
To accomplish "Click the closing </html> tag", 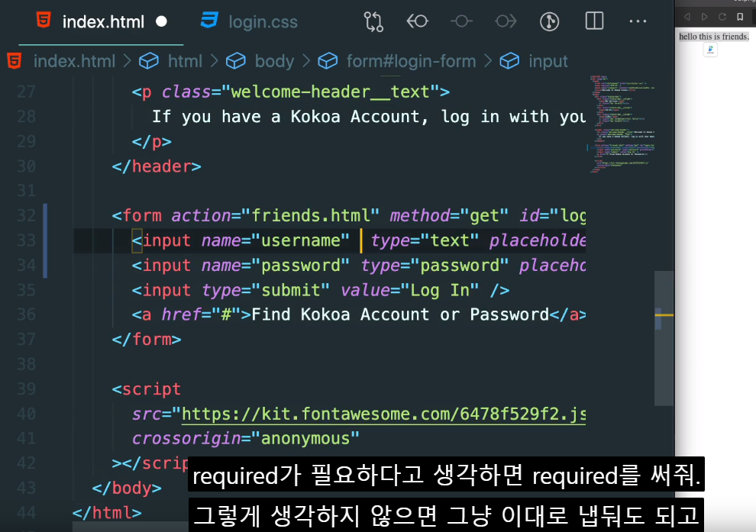I will pos(107,513).
